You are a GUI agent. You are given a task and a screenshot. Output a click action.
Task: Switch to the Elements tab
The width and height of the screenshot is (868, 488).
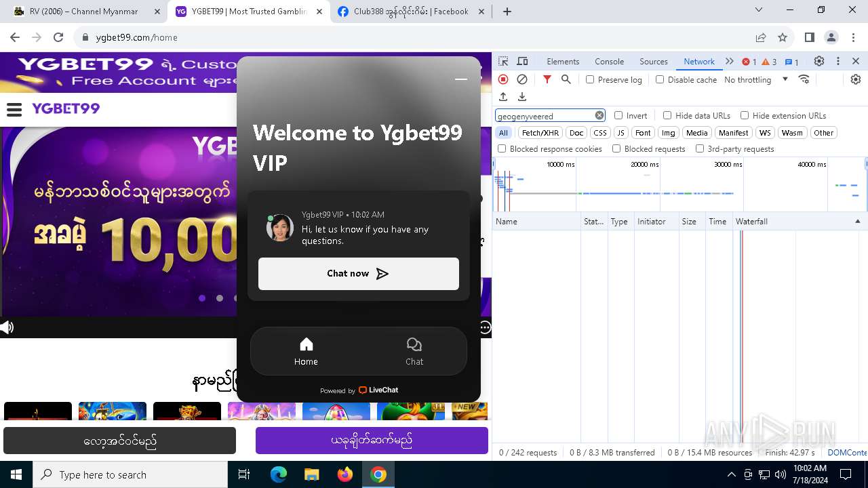point(563,61)
